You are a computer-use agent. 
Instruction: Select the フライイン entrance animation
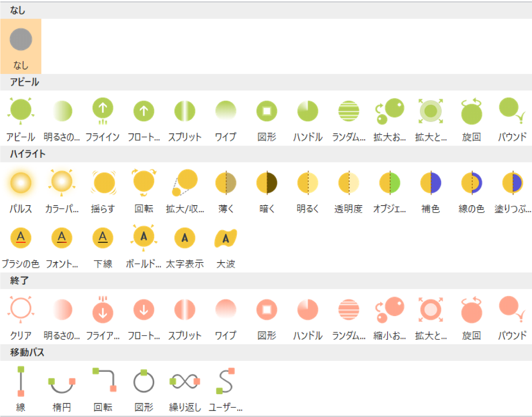(103, 110)
